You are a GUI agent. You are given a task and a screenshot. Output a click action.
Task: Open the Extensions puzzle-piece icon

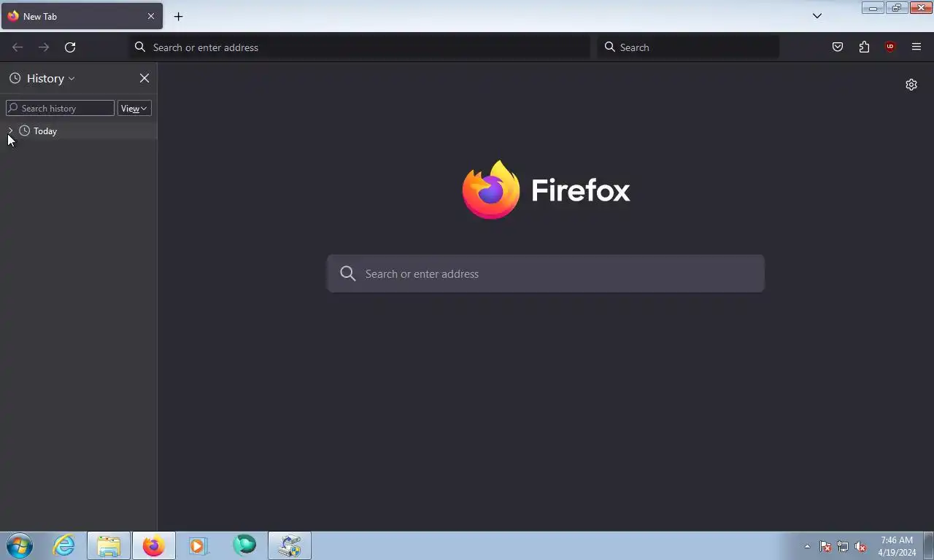coord(864,47)
